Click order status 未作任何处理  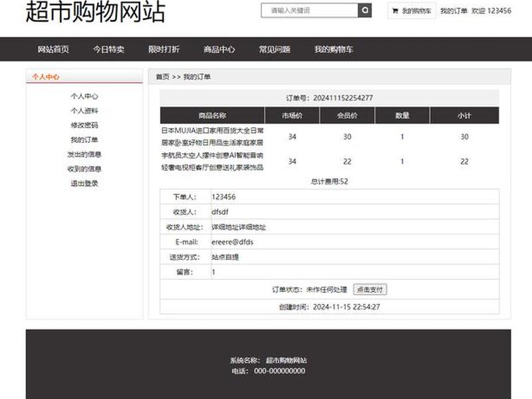[x=327, y=289]
